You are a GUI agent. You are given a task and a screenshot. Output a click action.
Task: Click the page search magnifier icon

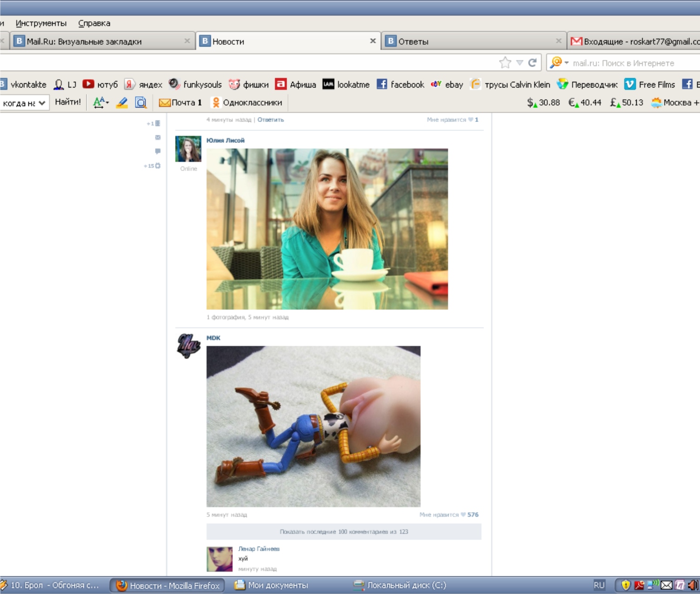[x=141, y=102]
